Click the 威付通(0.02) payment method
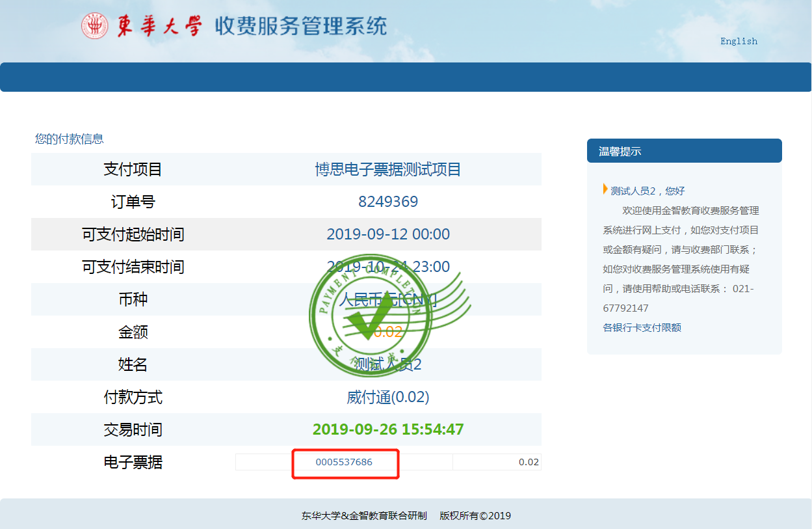Image resolution: width=812 pixels, height=529 pixels. tap(388, 397)
